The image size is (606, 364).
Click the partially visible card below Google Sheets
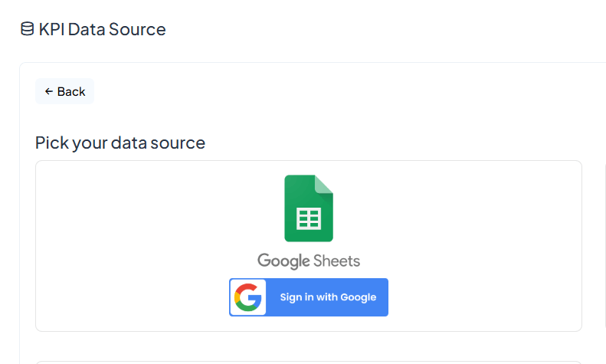pyautogui.click(x=309, y=362)
